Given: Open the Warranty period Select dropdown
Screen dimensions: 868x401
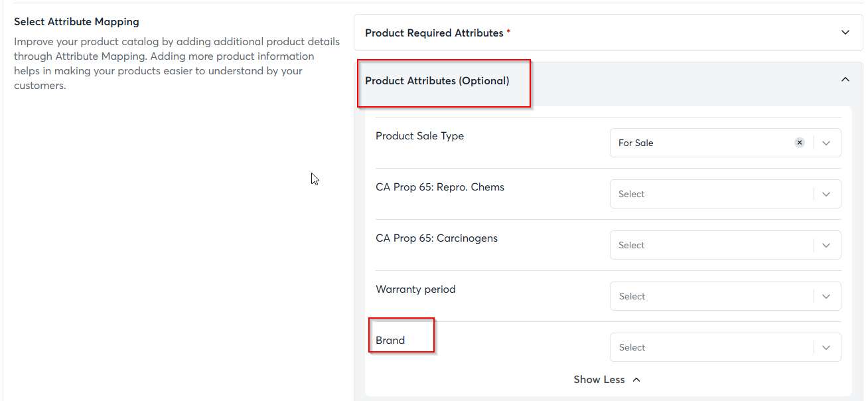Looking at the screenshot, I should click(826, 296).
